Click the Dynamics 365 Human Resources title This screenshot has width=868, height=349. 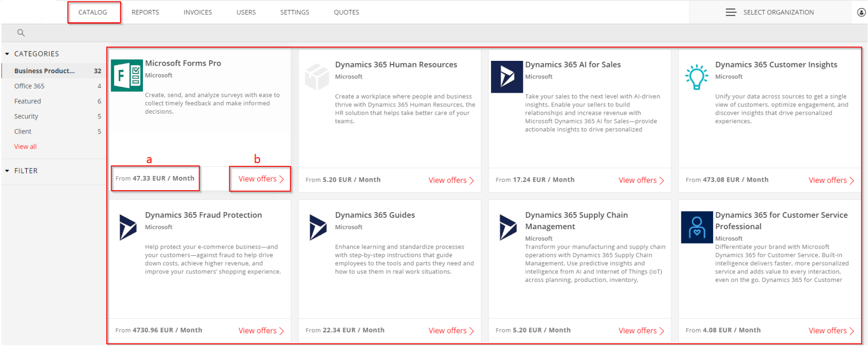coord(396,65)
